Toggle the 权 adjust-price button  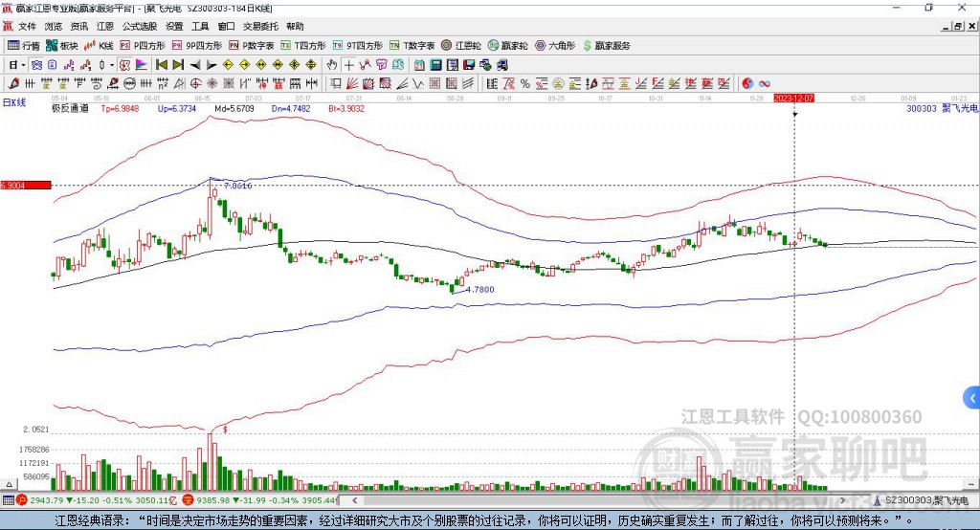pos(125,65)
